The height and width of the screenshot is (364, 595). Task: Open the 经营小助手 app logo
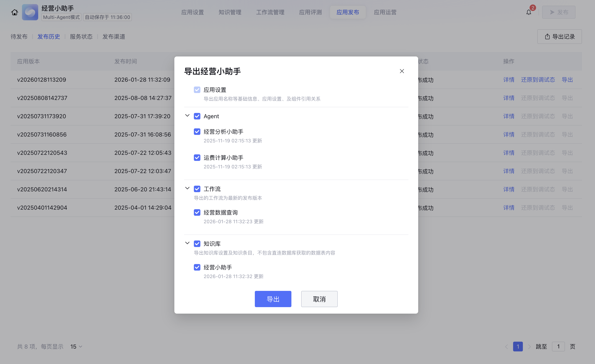pos(30,12)
